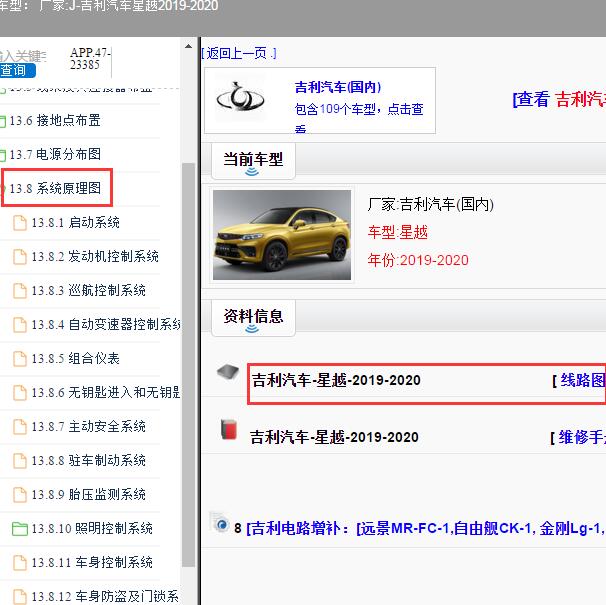Click the red book icon for 维修手册 entry
Viewport: 606px width, 605px height.
(229, 429)
